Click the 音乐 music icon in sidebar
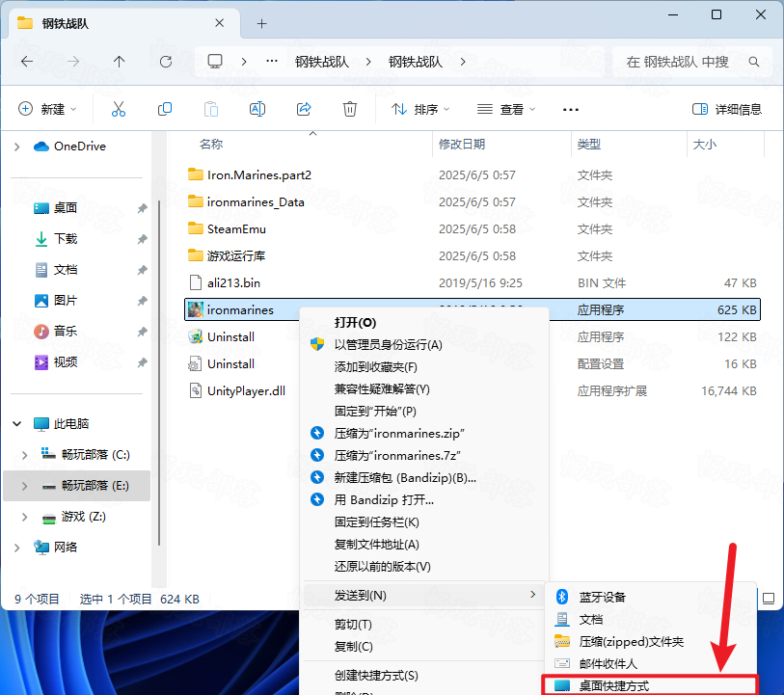784x695 pixels. (41, 331)
